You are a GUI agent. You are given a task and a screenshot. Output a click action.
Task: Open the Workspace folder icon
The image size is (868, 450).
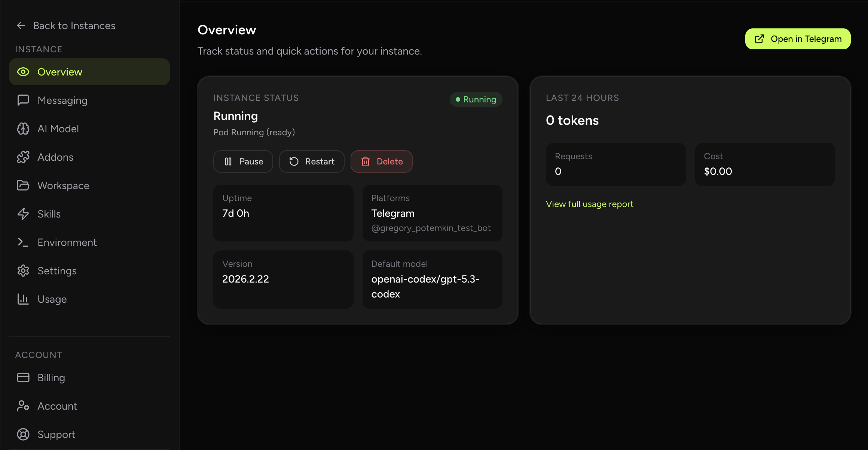point(23,185)
